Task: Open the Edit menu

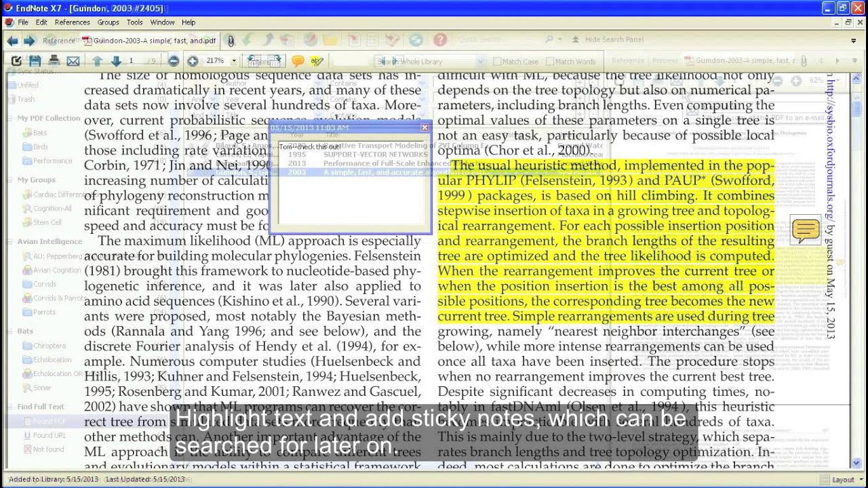Action: coord(41,22)
